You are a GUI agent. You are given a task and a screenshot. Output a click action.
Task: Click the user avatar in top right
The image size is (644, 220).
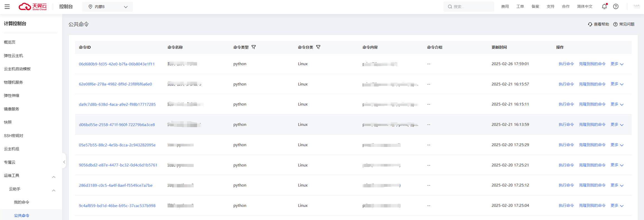point(636,6)
